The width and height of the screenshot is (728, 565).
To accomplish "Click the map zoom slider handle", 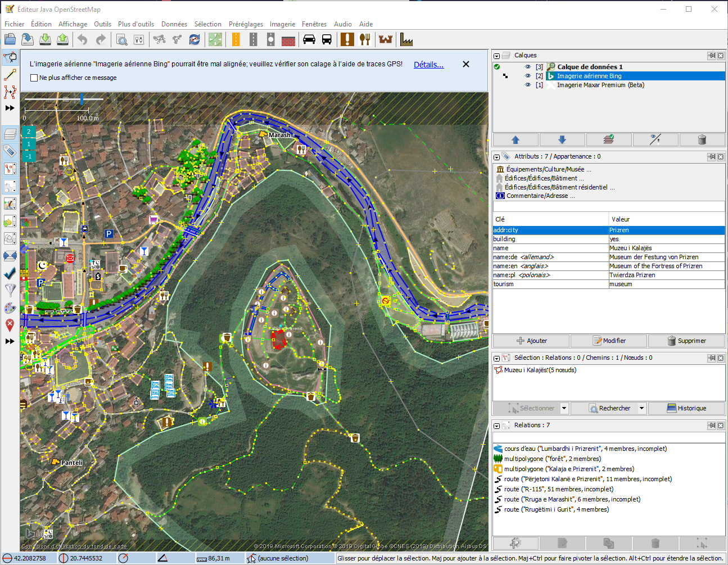I will coord(82,100).
